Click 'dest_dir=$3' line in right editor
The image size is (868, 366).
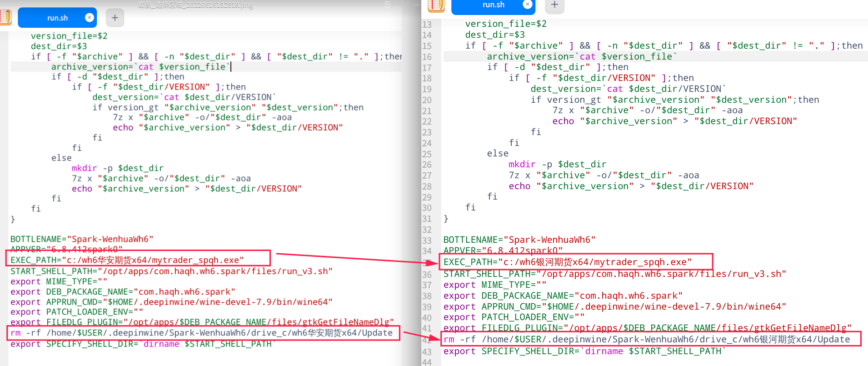tap(495, 35)
